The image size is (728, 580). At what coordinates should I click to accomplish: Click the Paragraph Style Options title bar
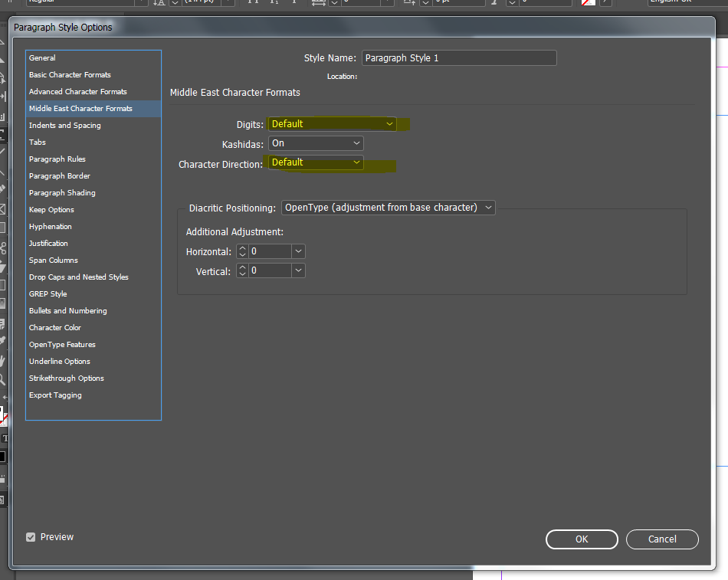pyautogui.click(x=362, y=28)
